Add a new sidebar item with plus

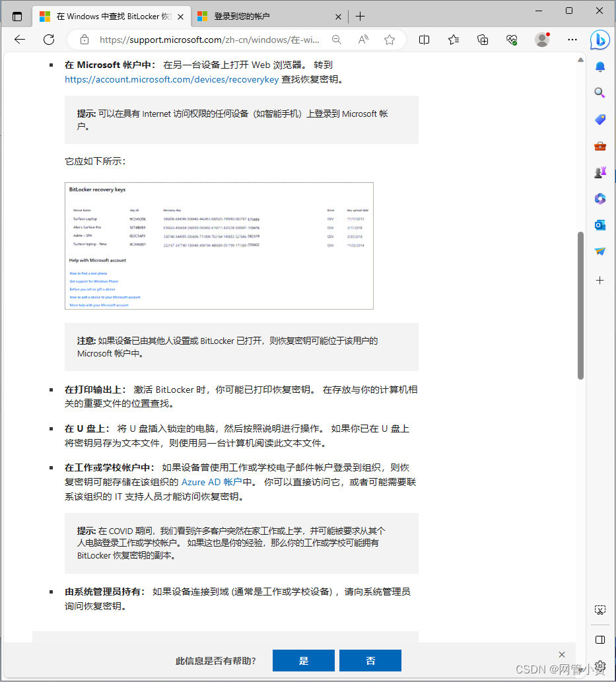tap(599, 280)
